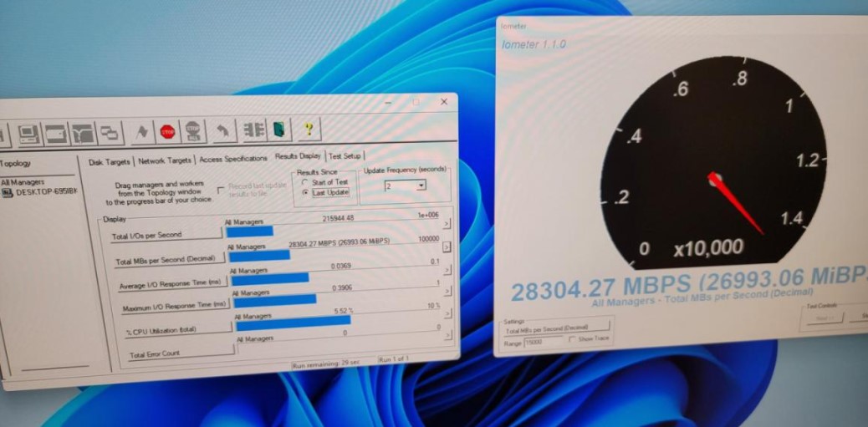The image size is (868, 427).
Task: Click the speedometer gauge dial in Iometer window
Action: click(714, 164)
